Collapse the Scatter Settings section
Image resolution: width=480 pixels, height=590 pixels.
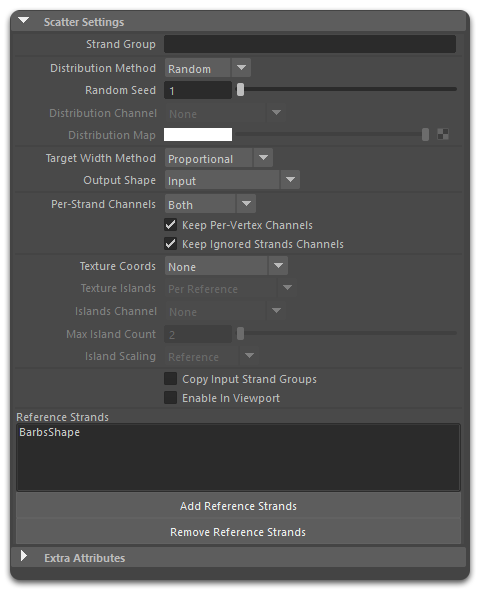pos(24,21)
